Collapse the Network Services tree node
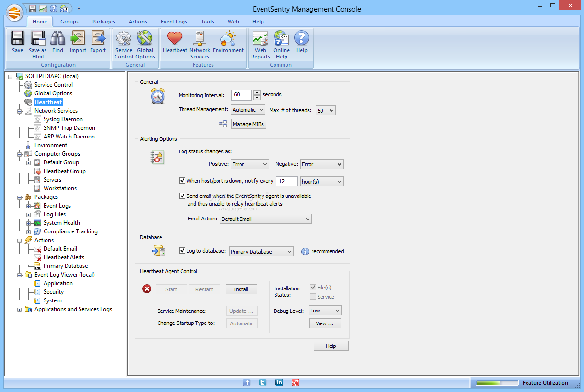 pyautogui.click(x=20, y=111)
